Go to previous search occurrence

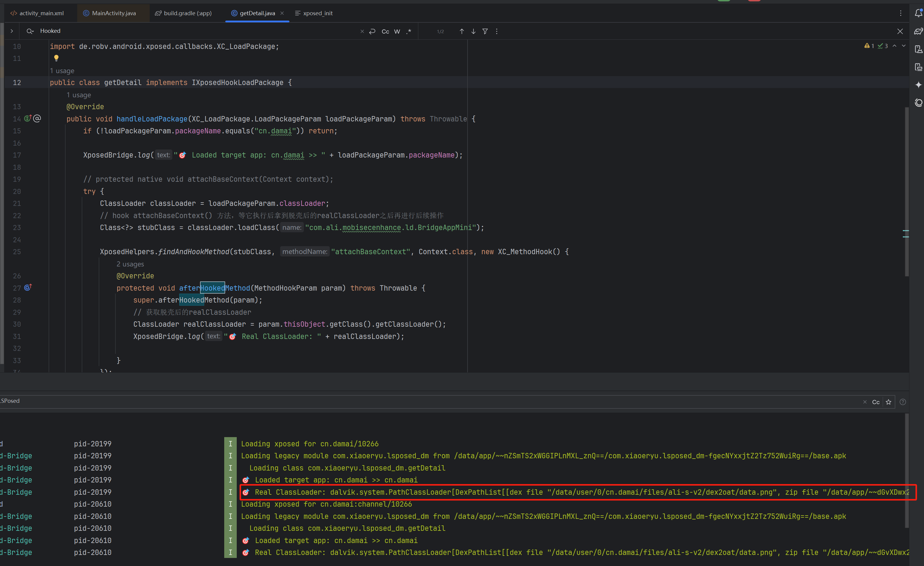tap(462, 32)
